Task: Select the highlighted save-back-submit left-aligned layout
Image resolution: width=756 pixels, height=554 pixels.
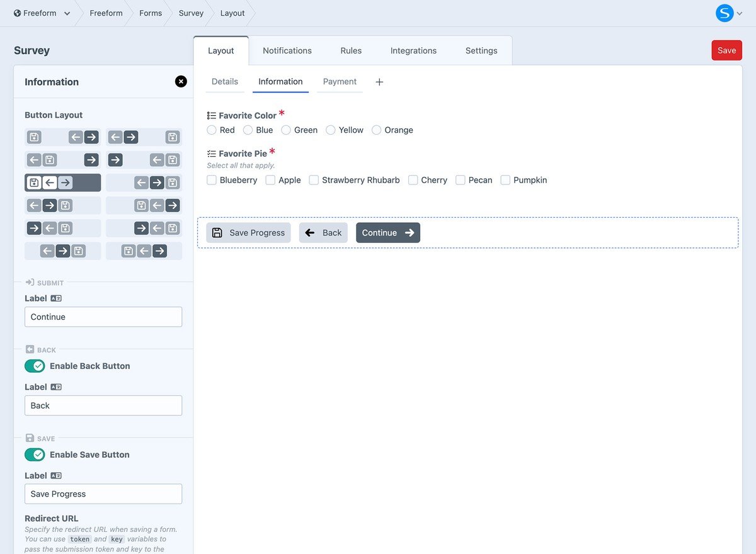Action: click(x=63, y=183)
